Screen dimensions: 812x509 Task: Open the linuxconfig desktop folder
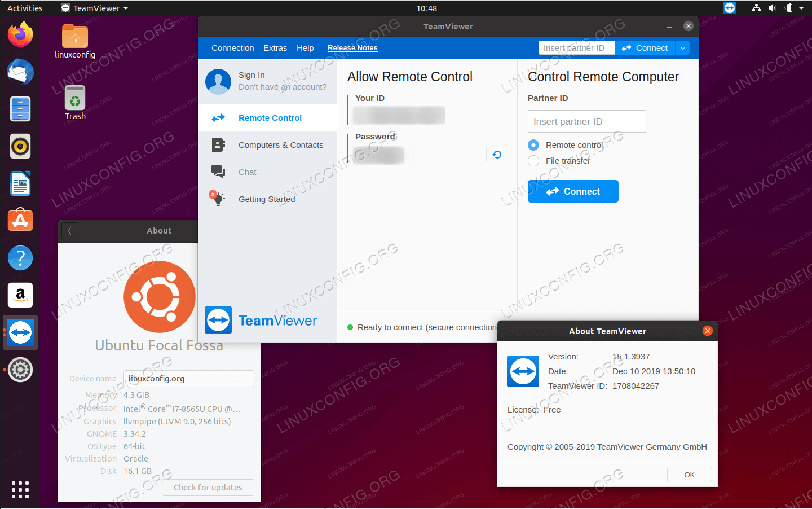(x=75, y=41)
